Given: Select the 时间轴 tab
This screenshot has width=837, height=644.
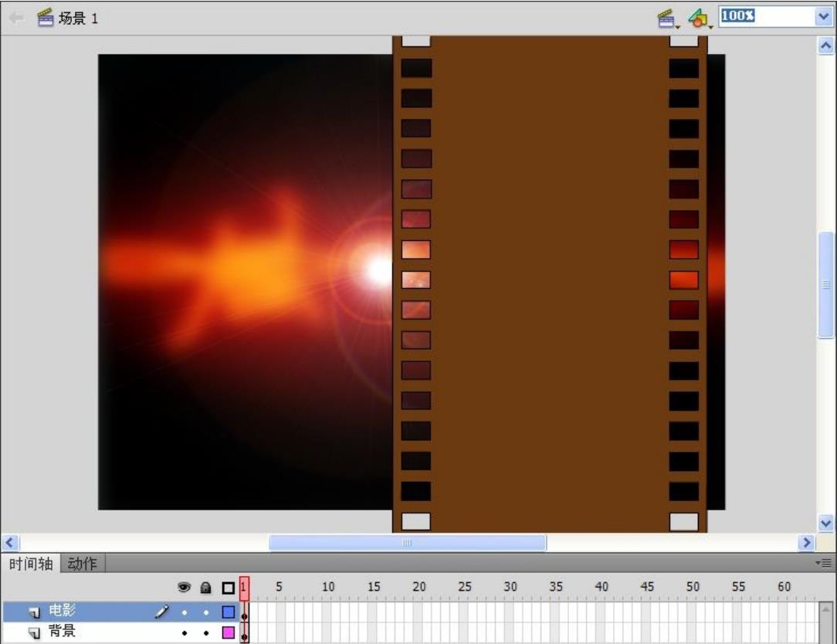Looking at the screenshot, I should (x=31, y=564).
